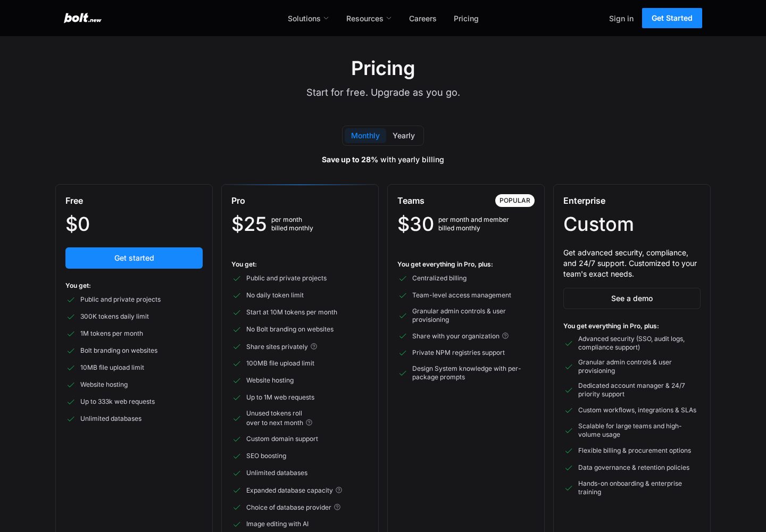
Task: Click Sign in
Action: (x=621, y=19)
